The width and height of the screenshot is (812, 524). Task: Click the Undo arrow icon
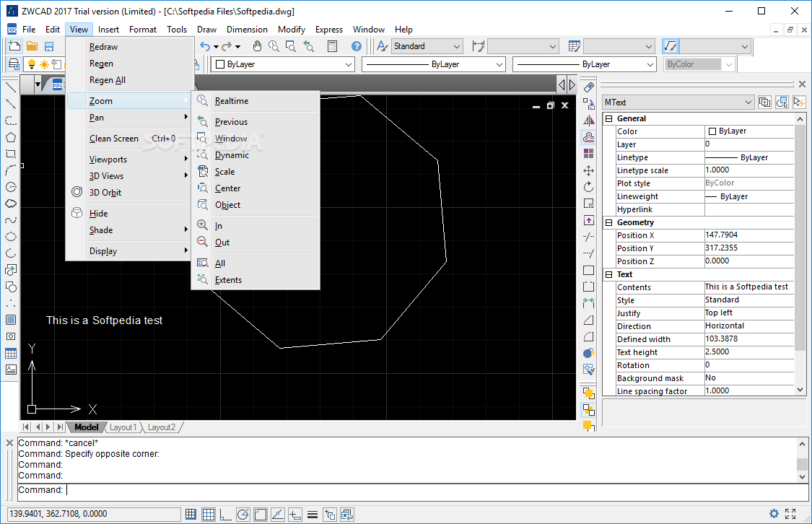[205, 47]
